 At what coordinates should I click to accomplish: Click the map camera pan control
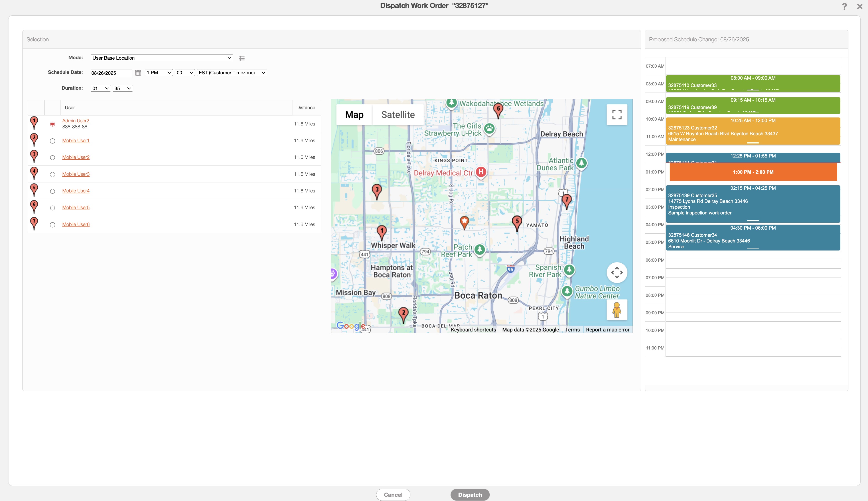617,273
